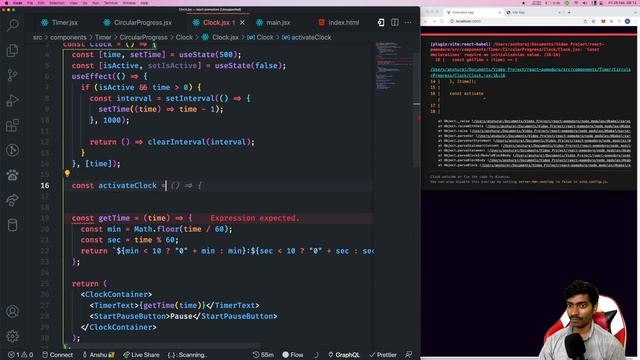This screenshot has width=640, height=360.
Task: Open the Live Share activity bar icon
Action: (13, 200)
